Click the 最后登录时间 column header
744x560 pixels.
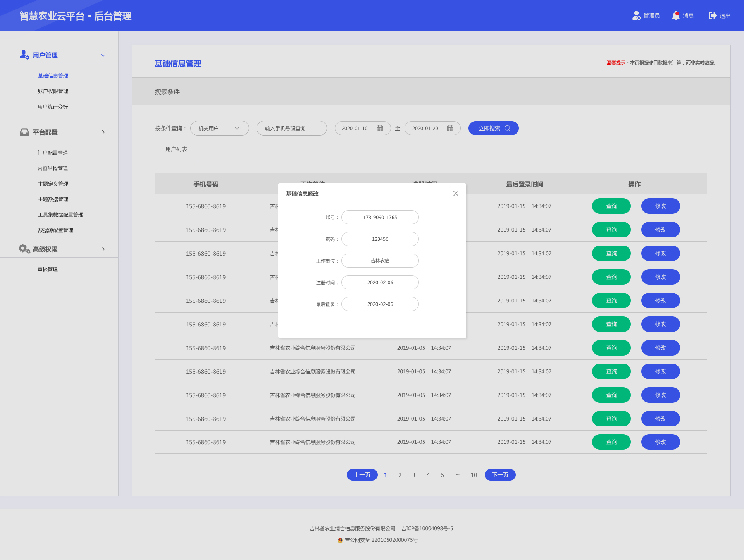524,184
